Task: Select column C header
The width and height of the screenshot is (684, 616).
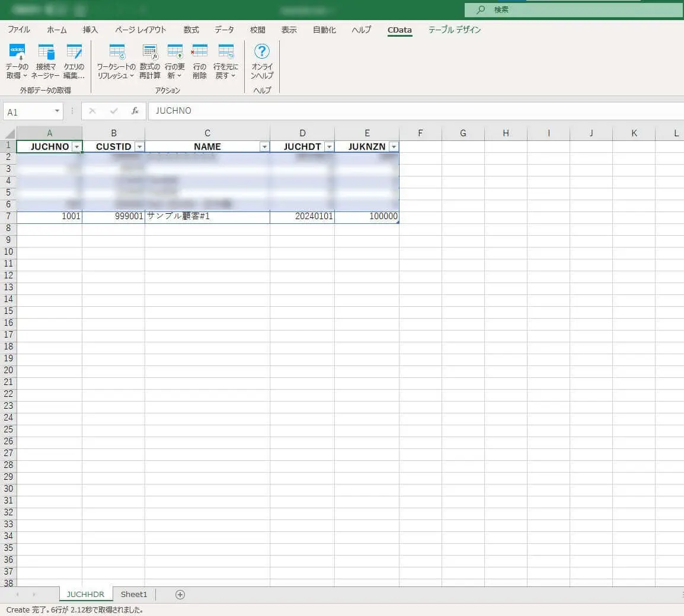Action: point(207,133)
